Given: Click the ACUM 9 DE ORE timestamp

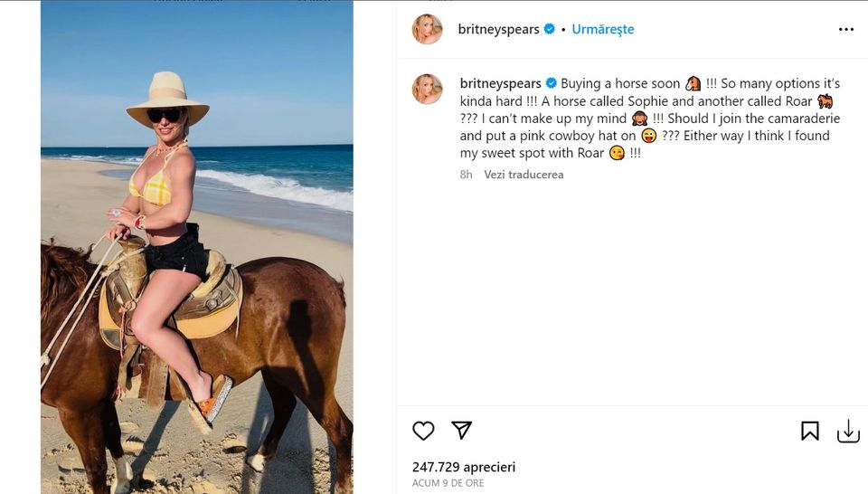Looking at the screenshot, I should 448,483.
